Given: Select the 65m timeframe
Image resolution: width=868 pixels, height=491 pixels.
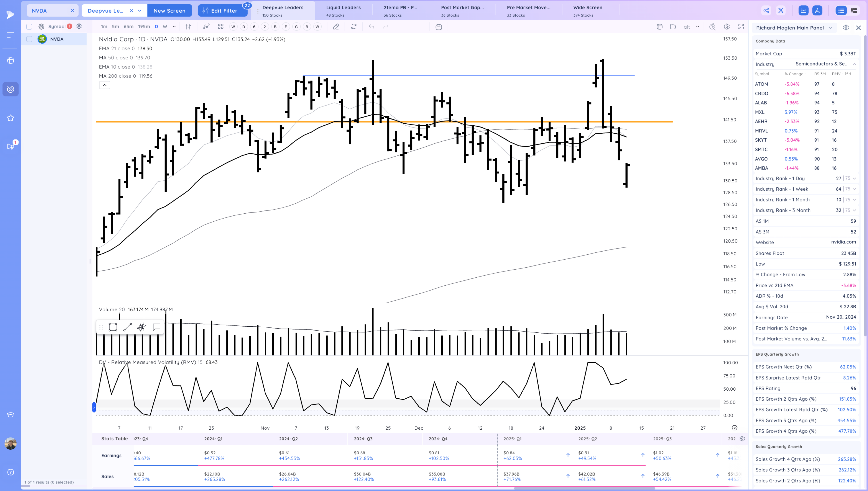Looking at the screenshot, I should point(128,27).
